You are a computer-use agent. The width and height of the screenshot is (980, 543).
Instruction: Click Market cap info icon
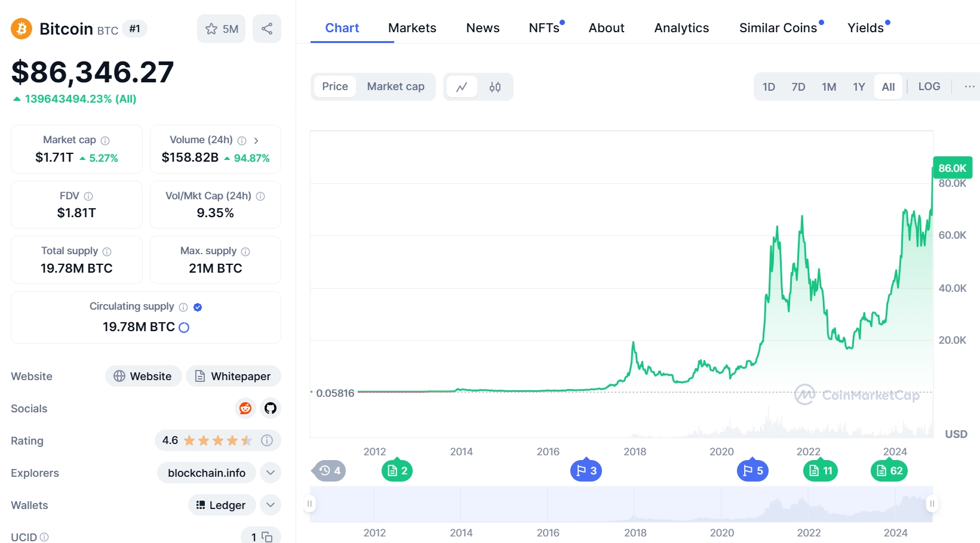click(x=105, y=141)
